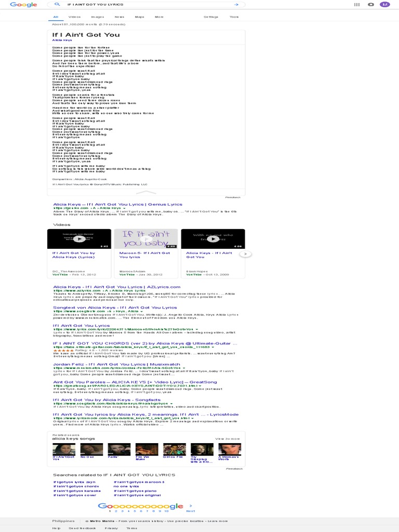Search related 'if i ain't got you maroon 5'
This screenshot has width=399, height=532.
139,482
